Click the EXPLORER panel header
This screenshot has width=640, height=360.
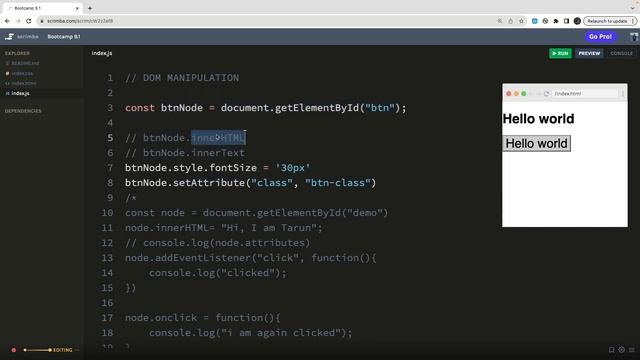pyautogui.click(x=17, y=53)
